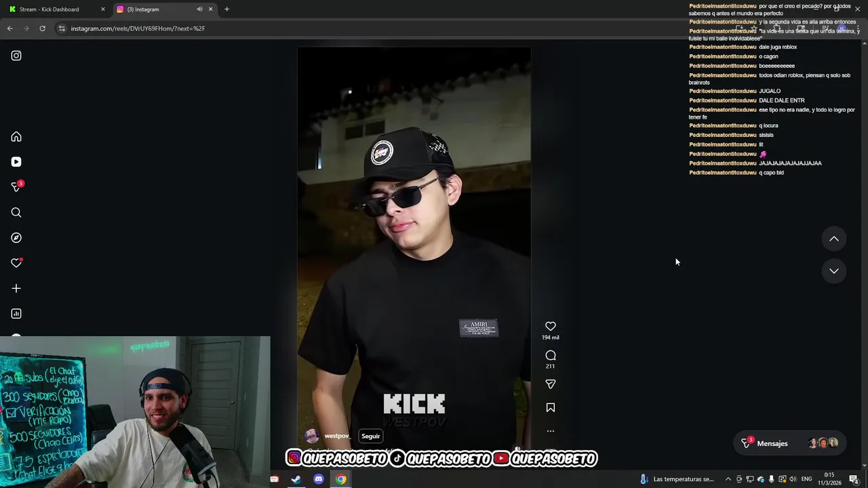Go to the next reel with the down chevron
Screen dimensions: 868x488
click(834, 270)
